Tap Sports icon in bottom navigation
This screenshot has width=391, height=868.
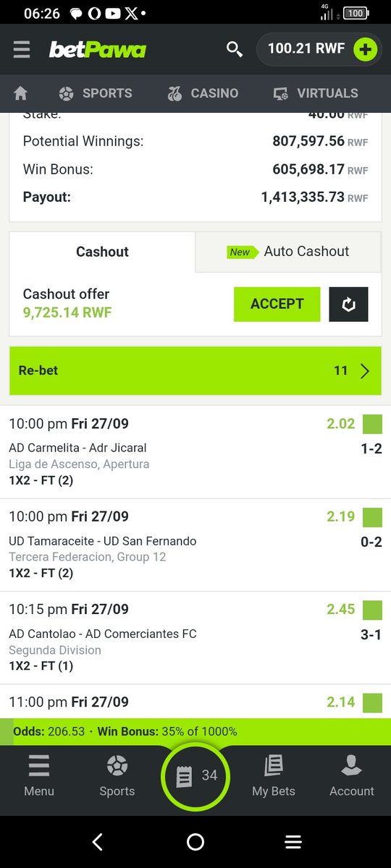117,775
